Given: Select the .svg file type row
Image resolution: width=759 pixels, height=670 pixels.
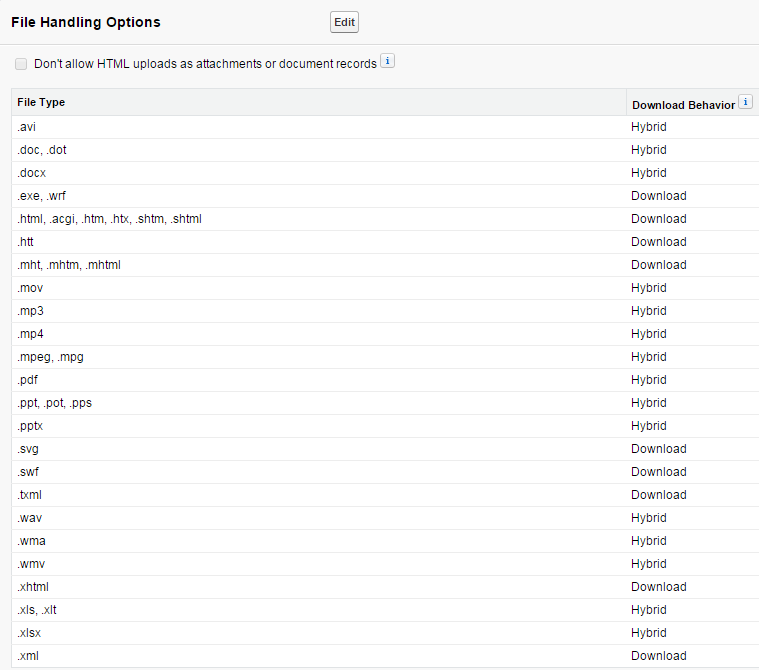Looking at the screenshot, I should click(x=28, y=449).
